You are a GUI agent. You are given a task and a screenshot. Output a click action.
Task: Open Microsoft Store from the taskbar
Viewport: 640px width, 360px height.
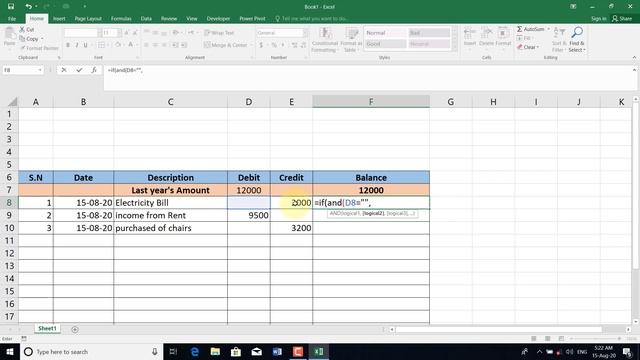236,351
